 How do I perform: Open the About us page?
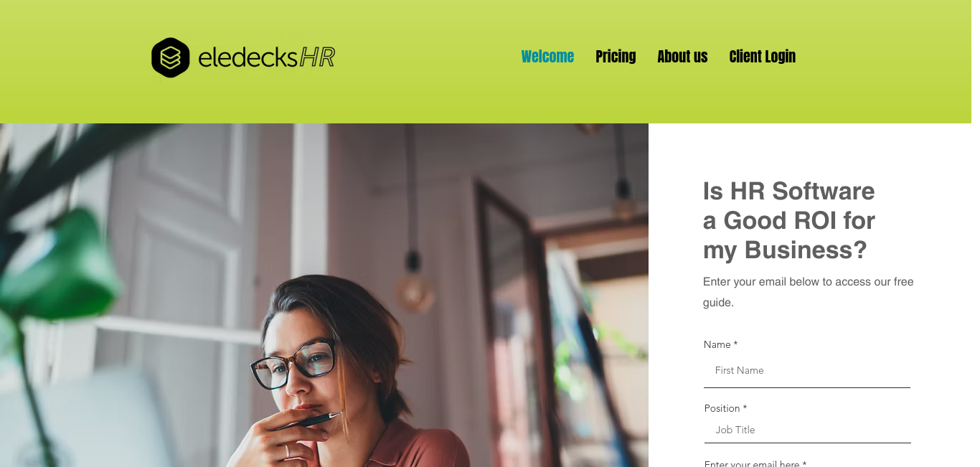[682, 57]
